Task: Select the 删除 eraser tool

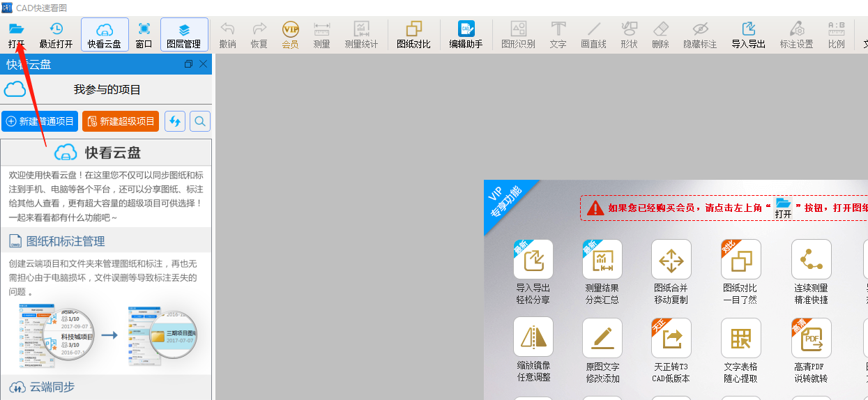Action: [661, 35]
